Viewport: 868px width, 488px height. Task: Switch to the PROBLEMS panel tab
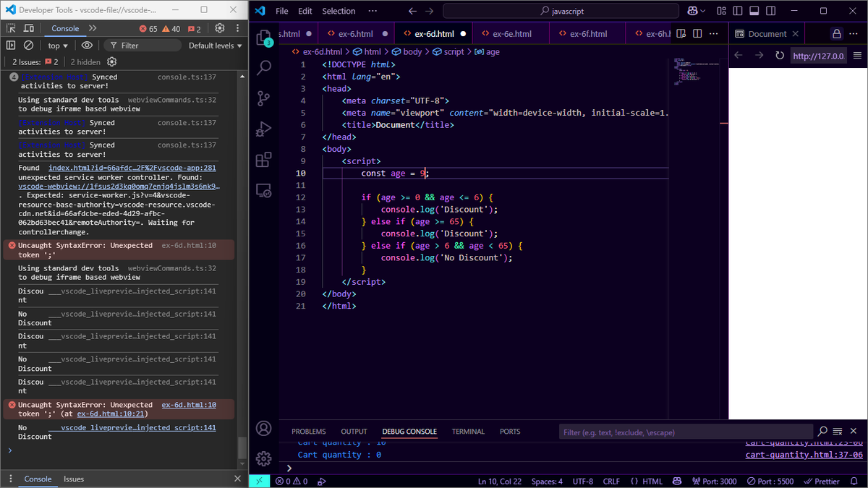[309, 432]
